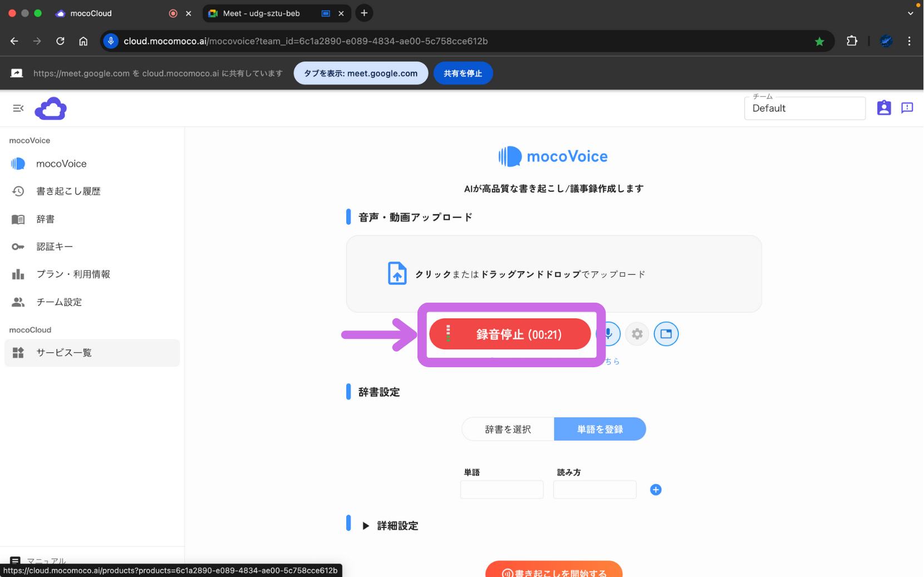Click タブを表示: meet.google.com button
The height and width of the screenshot is (577, 924).
(x=361, y=73)
